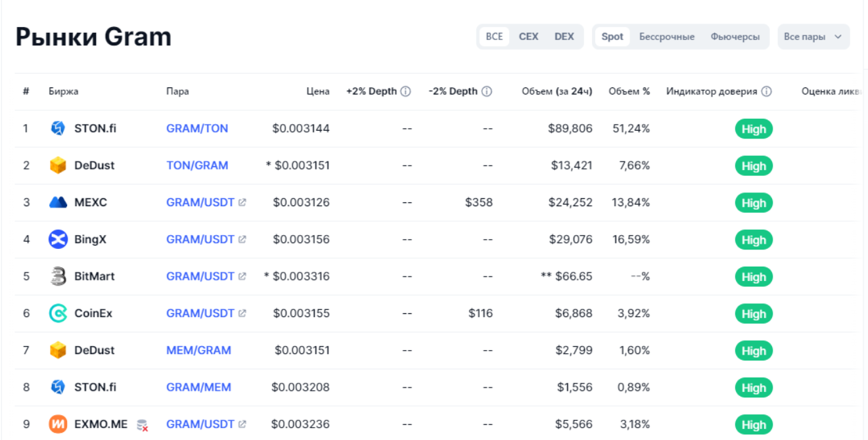Image resolution: width=868 pixels, height=440 pixels.
Task: Open MEXC GRAM/USDT pair link
Action: pos(200,202)
